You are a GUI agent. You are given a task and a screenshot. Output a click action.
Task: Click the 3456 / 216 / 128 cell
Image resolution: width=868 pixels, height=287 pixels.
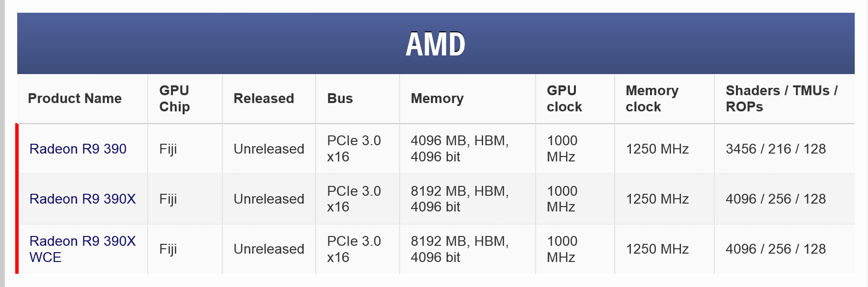[776, 149]
